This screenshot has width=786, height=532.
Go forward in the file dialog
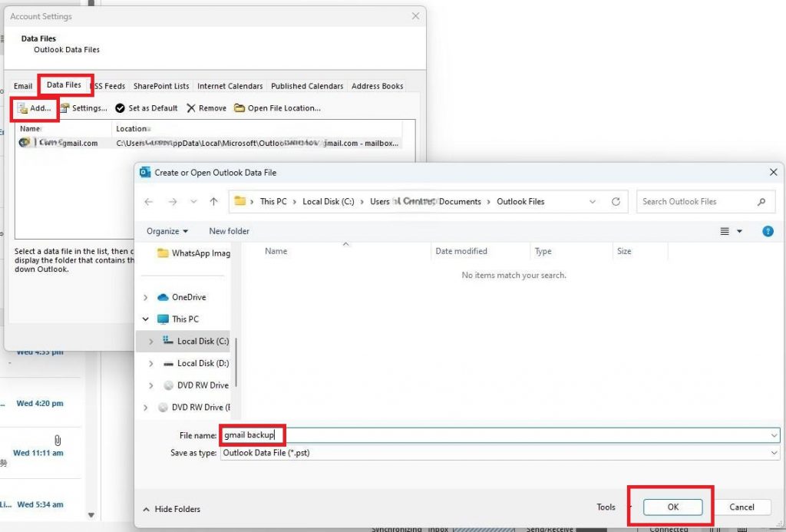(173, 202)
